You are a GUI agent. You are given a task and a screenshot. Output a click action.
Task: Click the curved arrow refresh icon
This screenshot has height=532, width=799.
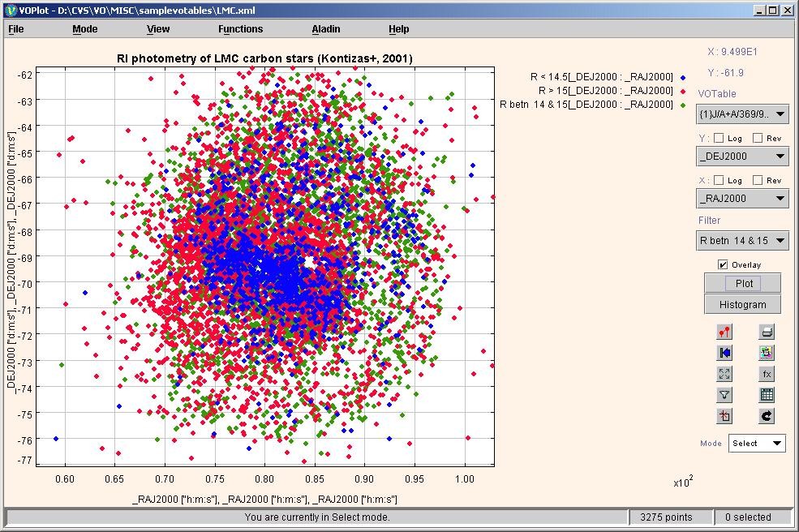tap(767, 416)
